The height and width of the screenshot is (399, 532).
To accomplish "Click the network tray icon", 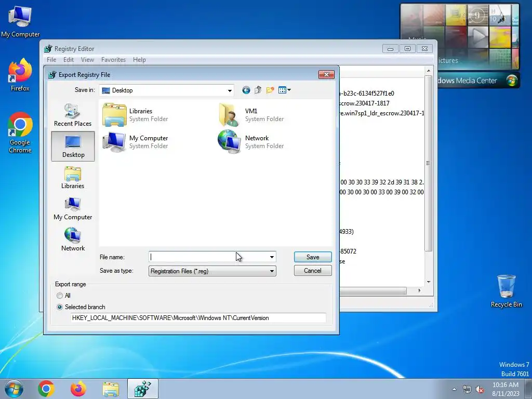I will coord(467,389).
